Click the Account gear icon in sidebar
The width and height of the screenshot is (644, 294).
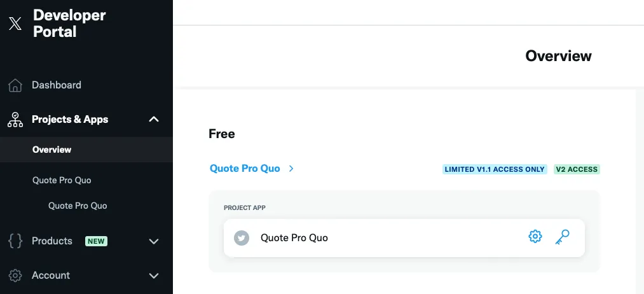tap(15, 276)
